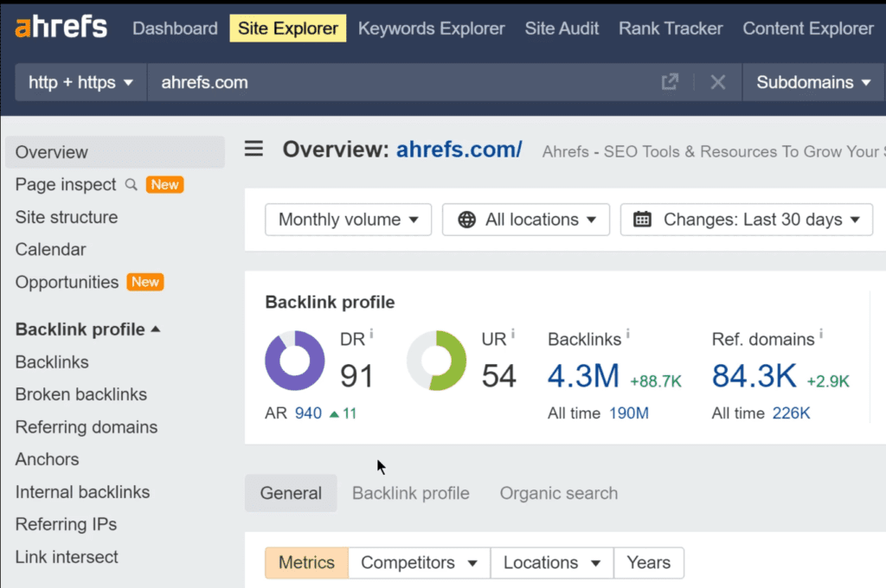Viewport: 886px width, 588px height.
Task: Toggle the hamburger sidebar menu icon
Action: [x=254, y=149]
